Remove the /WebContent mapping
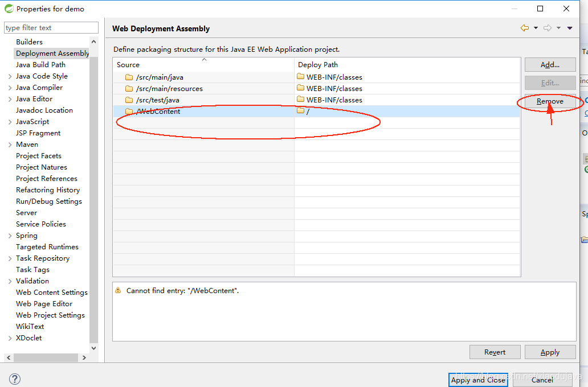The width and height of the screenshot is (588, 387). (549, 101)
